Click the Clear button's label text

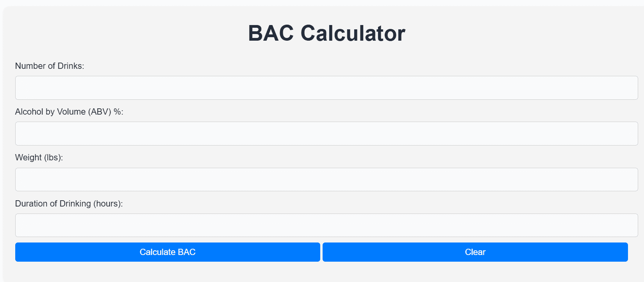(475, 252)
